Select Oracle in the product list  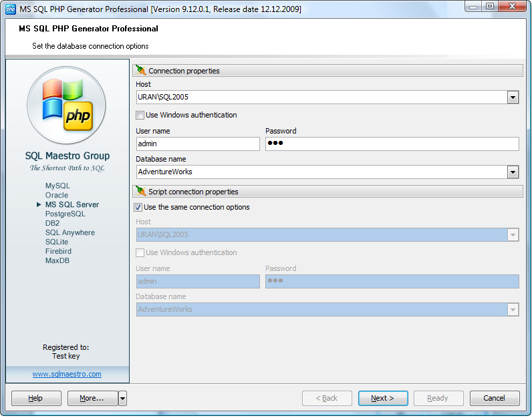tap(57, 195)
